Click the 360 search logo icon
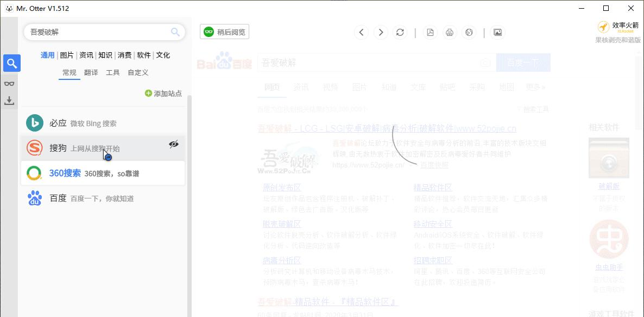644x317 pixels. click(x=35, y=173)
